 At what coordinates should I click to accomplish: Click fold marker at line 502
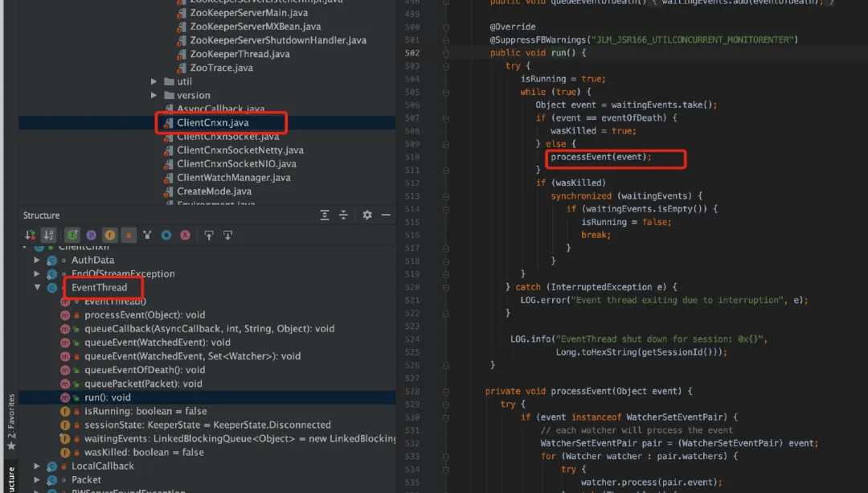445,53
